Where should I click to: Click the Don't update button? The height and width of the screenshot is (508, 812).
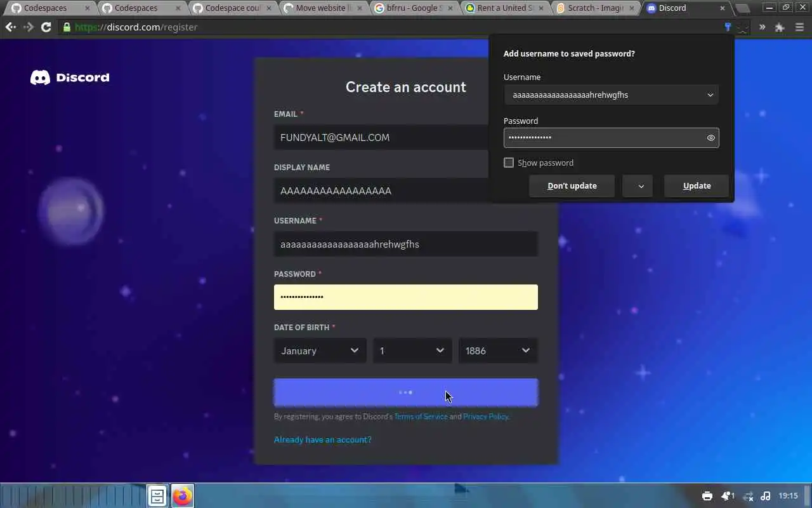[x=572, y=186]
